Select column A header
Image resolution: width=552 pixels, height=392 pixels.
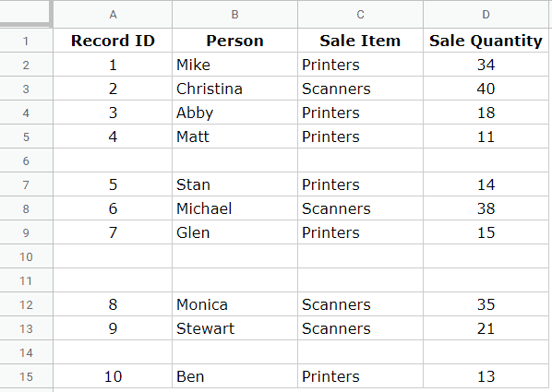pos(113,14)
